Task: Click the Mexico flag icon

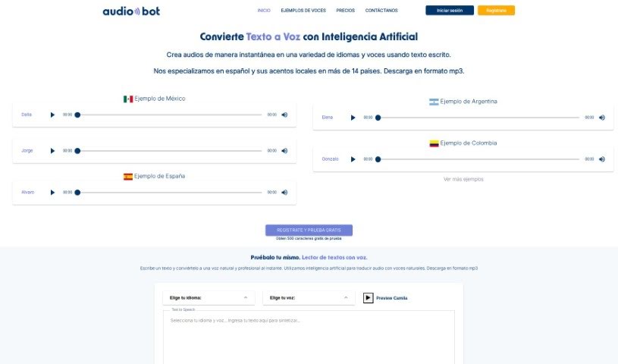Action: point(128,99)
